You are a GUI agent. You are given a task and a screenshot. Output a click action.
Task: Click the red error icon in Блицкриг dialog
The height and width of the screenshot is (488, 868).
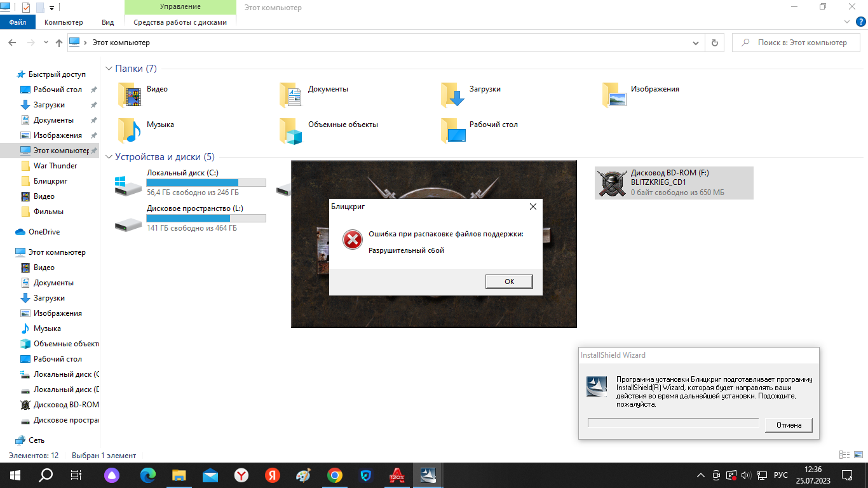(351, 240)
